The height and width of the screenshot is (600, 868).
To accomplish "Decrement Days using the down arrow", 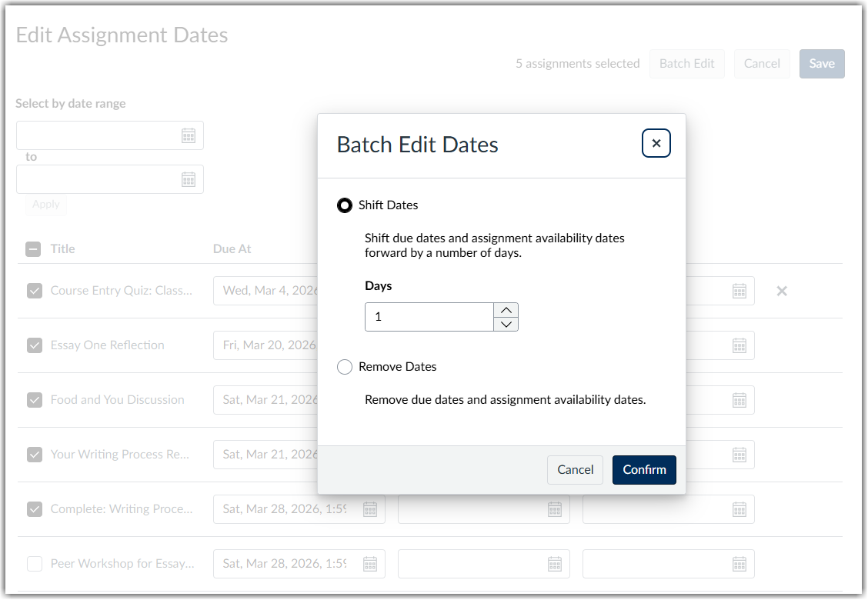I will [x=506, y=324].
